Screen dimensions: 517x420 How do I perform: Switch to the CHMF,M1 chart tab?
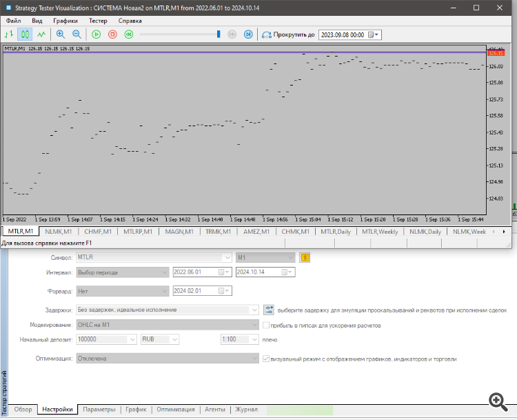pos(98,232)
